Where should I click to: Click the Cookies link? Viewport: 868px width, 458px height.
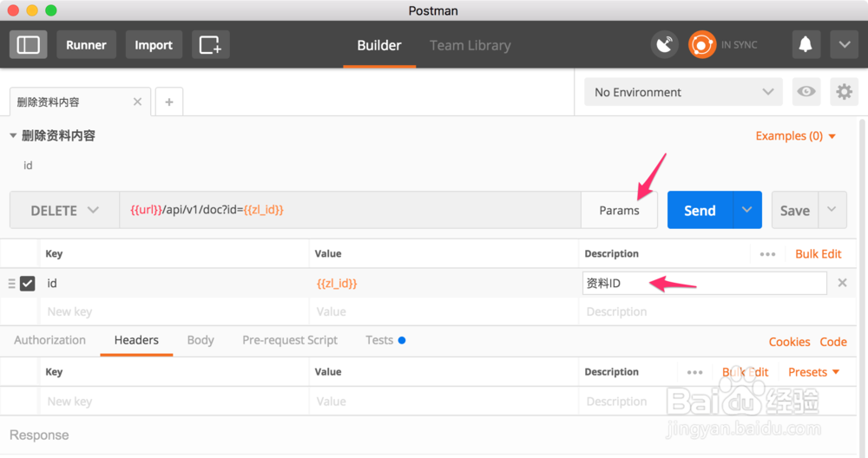[x=789, y=342]
